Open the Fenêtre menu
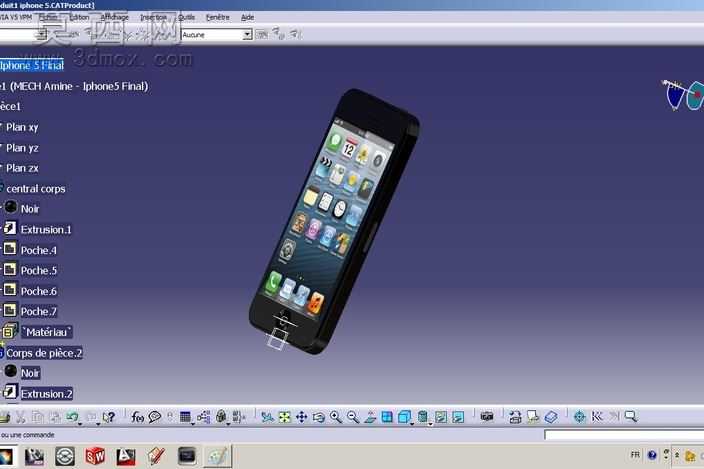Image resolution: width=704 pixels, height=469 pixels. tap(218, 17)
